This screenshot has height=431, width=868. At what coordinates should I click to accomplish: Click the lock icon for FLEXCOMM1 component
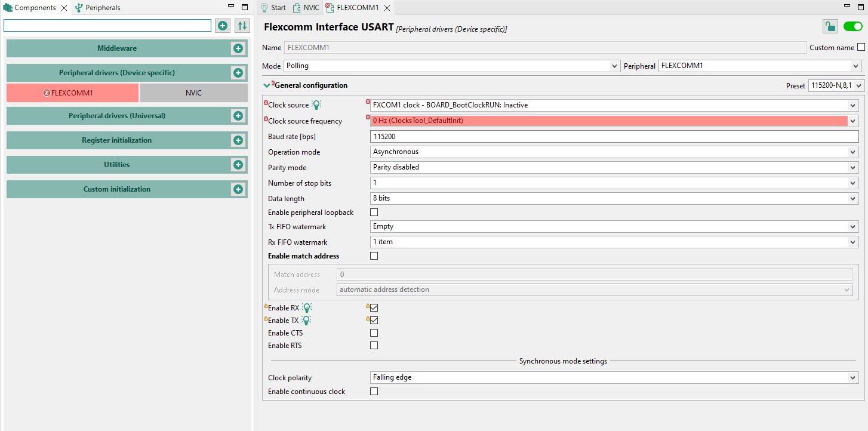830,26
